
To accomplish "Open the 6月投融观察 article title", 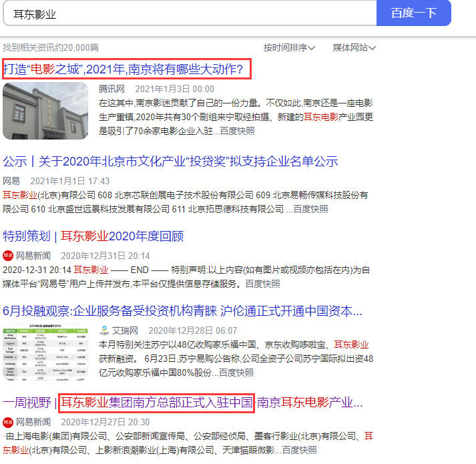I will [x=182, y=311].
